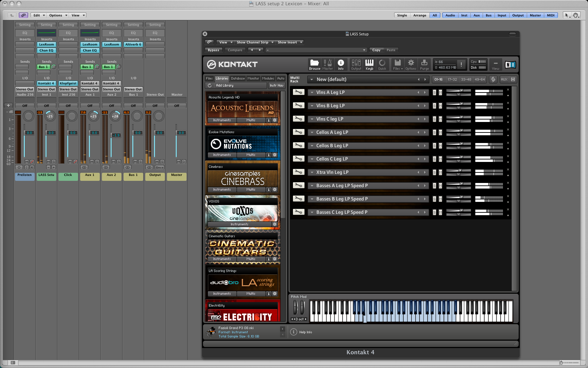
Task: Adjust Cellos C Leg LP volume slider
Action: [x=458, y=157]
